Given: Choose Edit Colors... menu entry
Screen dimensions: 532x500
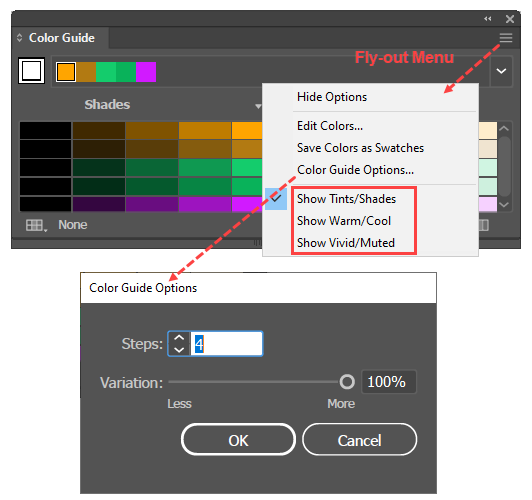Looking at the screenshot, I should coord(330,126).
